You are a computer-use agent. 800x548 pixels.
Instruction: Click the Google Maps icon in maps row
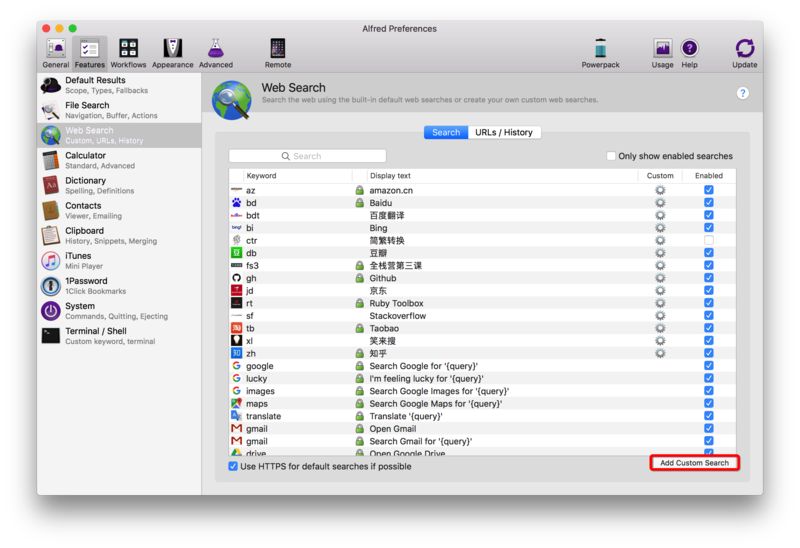236,403
